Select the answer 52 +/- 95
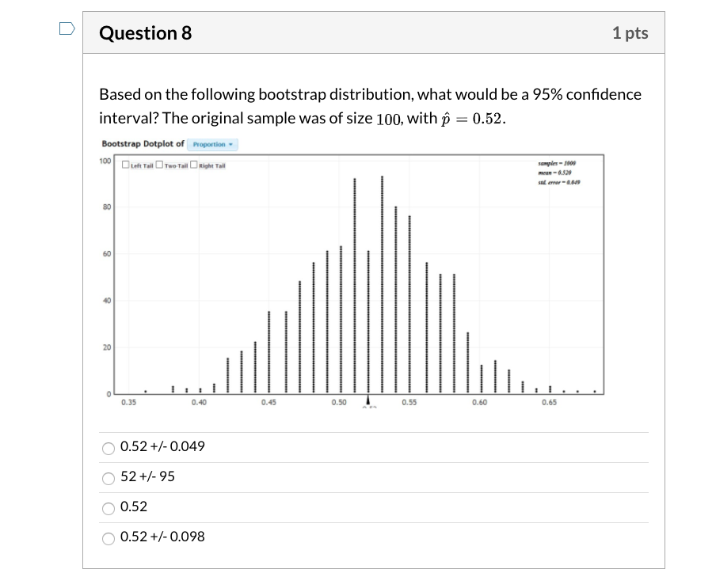 (109, 476)
